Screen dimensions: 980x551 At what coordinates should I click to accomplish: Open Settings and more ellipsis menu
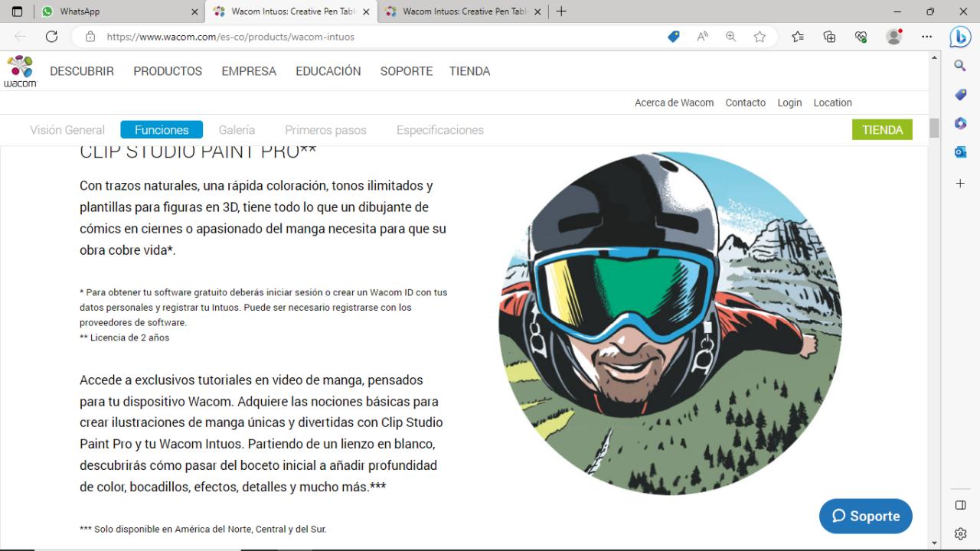click(x=927, y=36)
